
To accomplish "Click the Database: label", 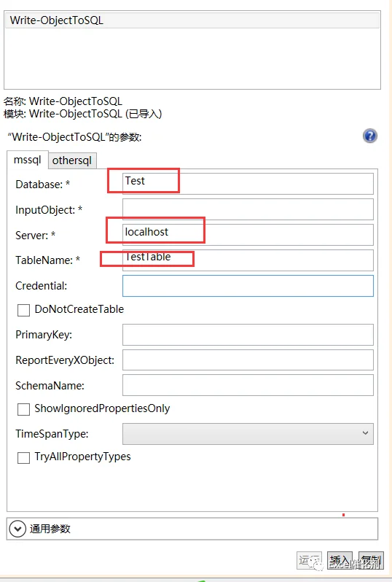I will tap(43, 184).
